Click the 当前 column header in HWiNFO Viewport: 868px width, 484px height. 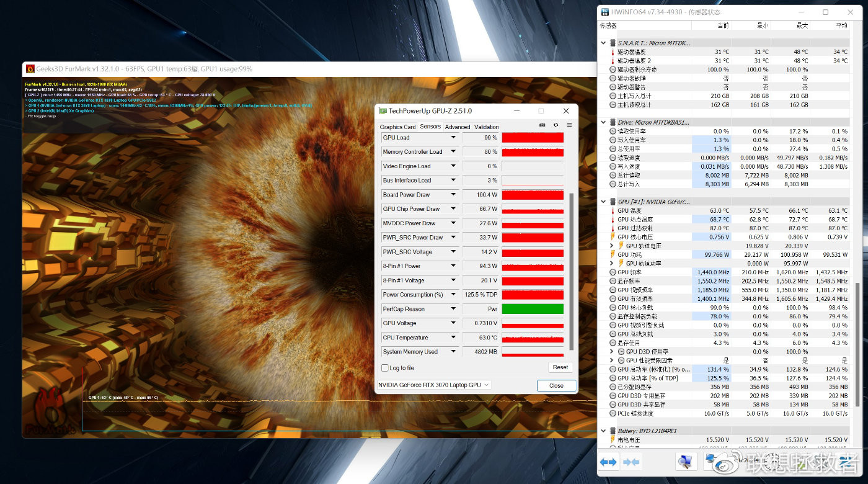point(711,26)
